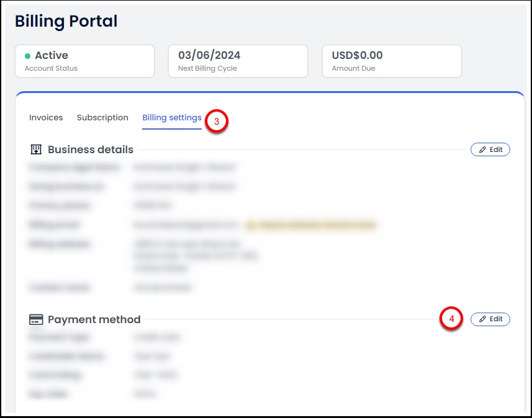Click Edit next to Payment method
Image resolution: width=532 pixels, height=418 pixels.
(x=490, y=319)
